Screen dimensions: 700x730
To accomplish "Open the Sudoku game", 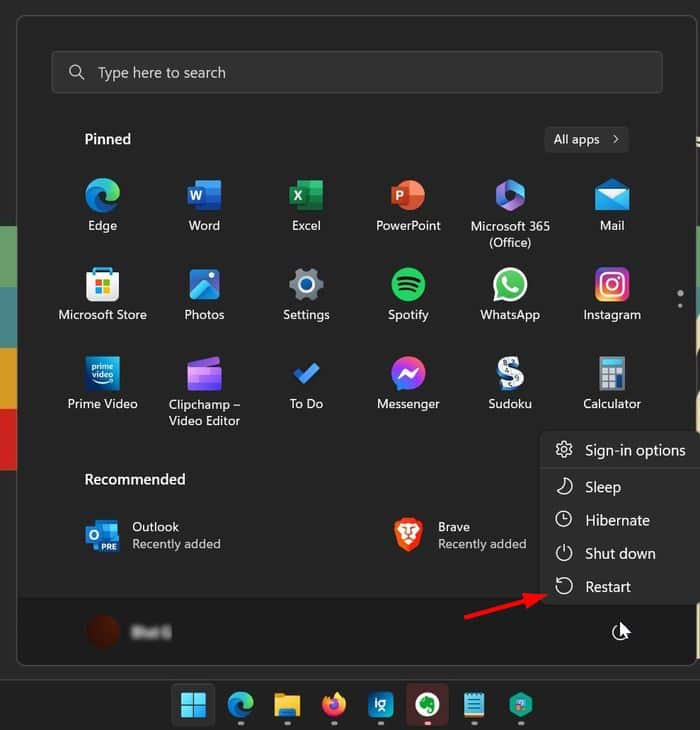I will pyautogui.click(x=510, y=383).
